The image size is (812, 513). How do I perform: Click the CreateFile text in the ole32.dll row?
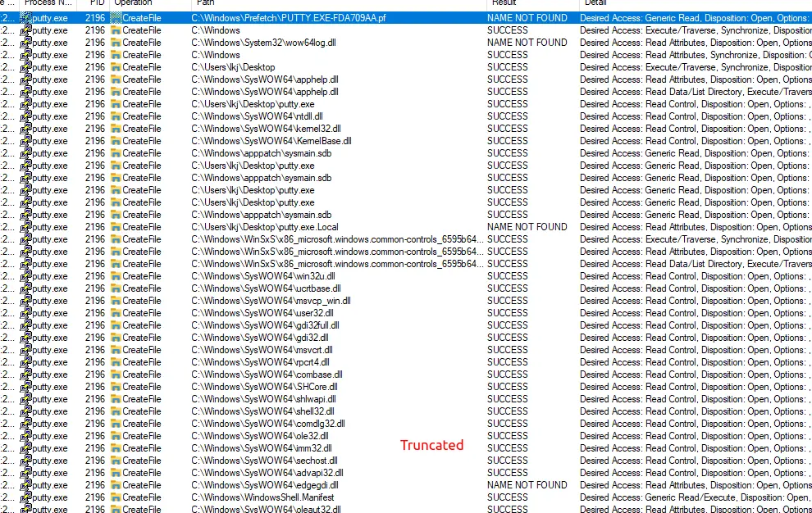142,437
